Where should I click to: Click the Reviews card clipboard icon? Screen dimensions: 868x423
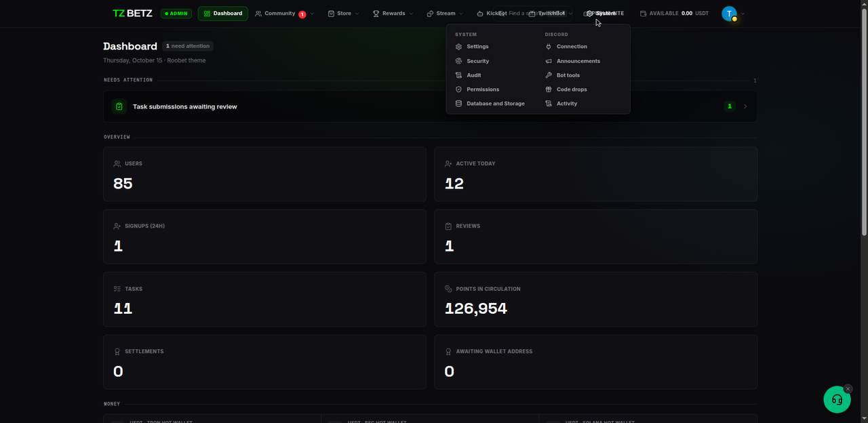coord(448,226)
